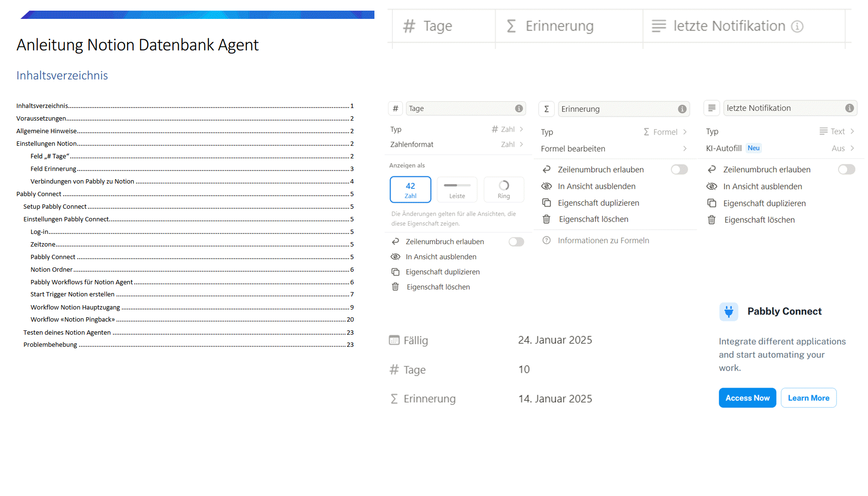Toggle Zeilenumbruch erlauben in the Erinnerung panel
This screenshot has width=868, height=496.
click(x=679, y=170)
